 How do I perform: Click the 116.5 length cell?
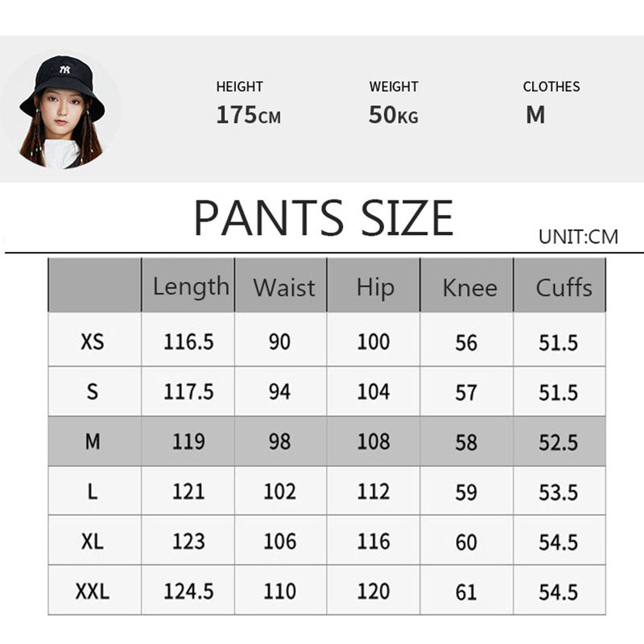coord(188,342)
